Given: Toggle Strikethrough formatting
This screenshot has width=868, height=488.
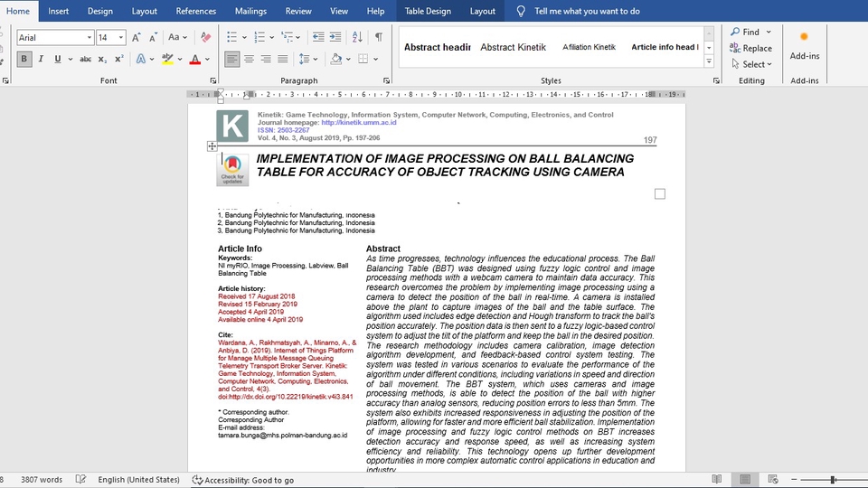Looking at the screenshot, I should click(x=85, y=59).
